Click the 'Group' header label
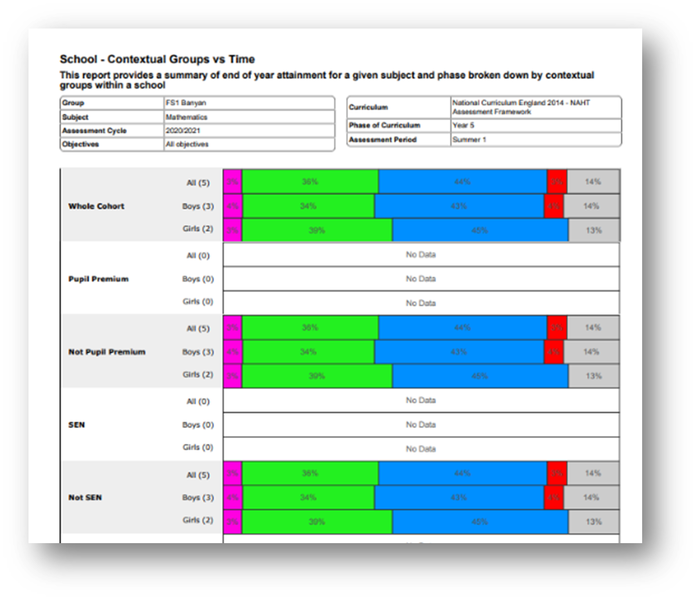The height and width of the screenshot is (601, 700). click(73, 103)
